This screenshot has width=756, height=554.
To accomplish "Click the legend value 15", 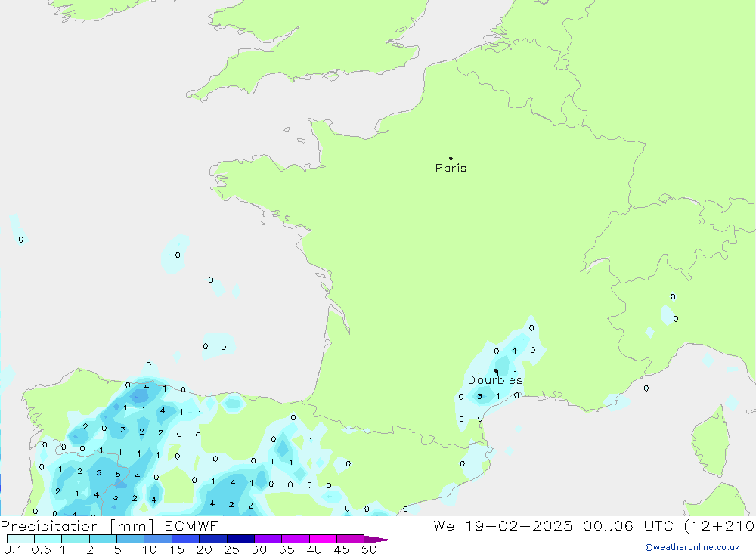I will coord(177,549).
